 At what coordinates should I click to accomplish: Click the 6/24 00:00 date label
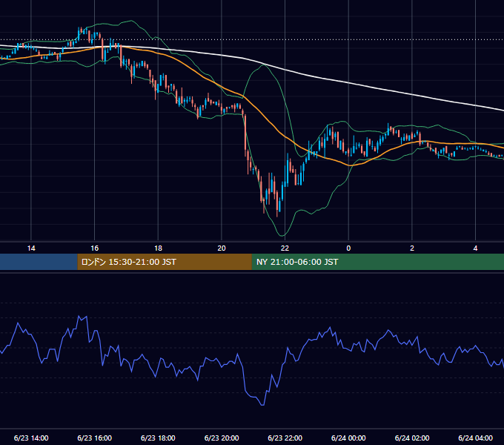click(348, 438)
